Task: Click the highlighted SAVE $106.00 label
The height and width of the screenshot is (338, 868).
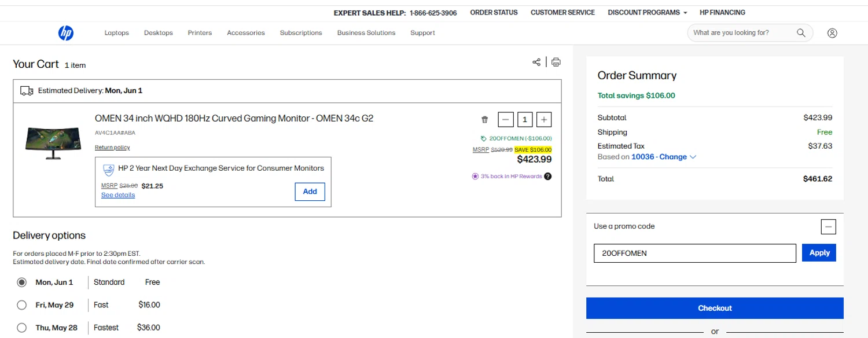Action: point(533,149)
